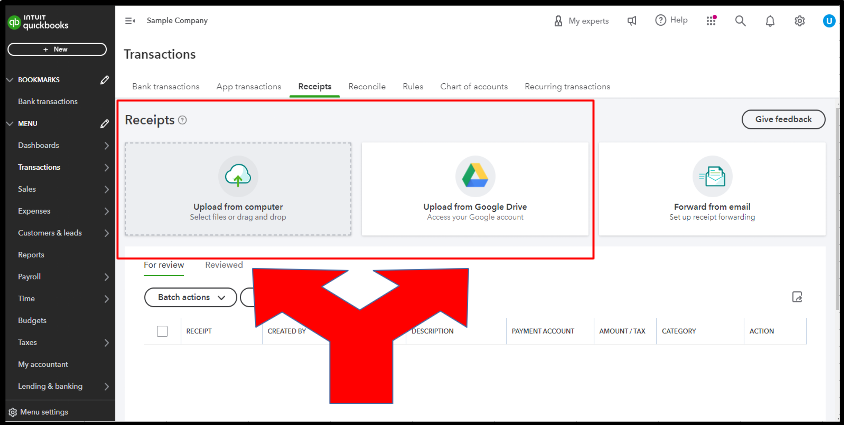844x425 pixels.
Task: Expand the Lending & banking submenu arrow
Action: pyautogui.click(x=107, y=387)
